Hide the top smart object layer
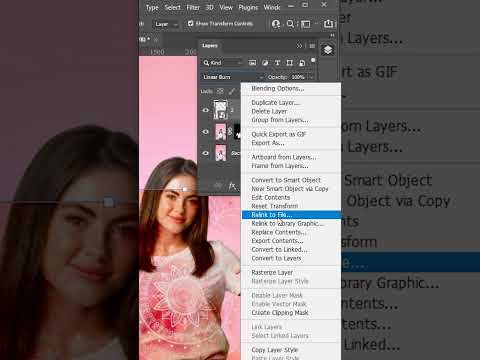 coord(206,110)
